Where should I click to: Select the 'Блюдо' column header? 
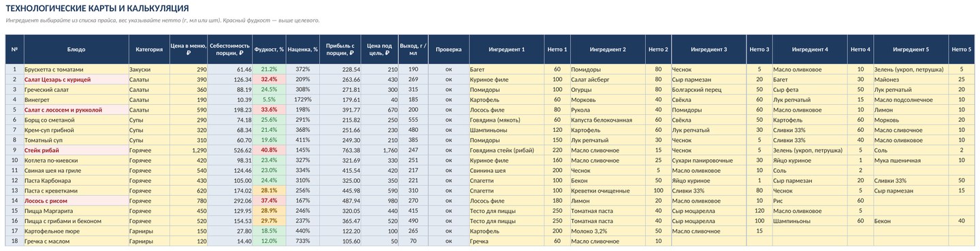coord(76,50)
